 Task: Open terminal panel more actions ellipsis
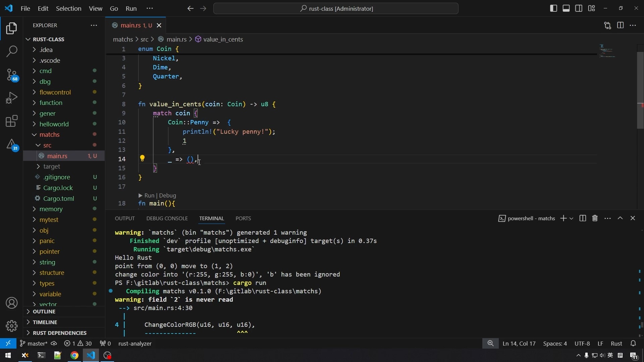click(x=608, y=218)
